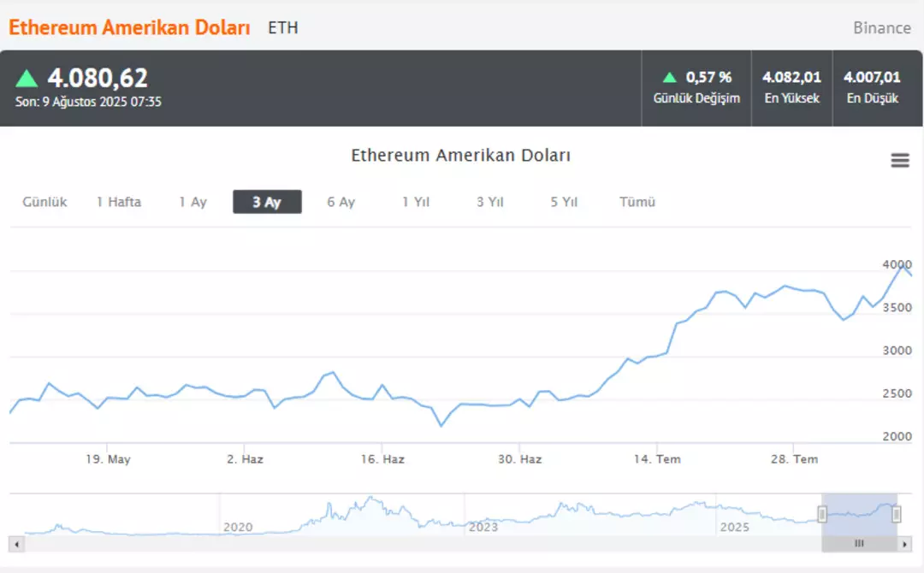Show the 1 Ay chart range
Viewport: 924px width, 573px height.
coord(192,202)
